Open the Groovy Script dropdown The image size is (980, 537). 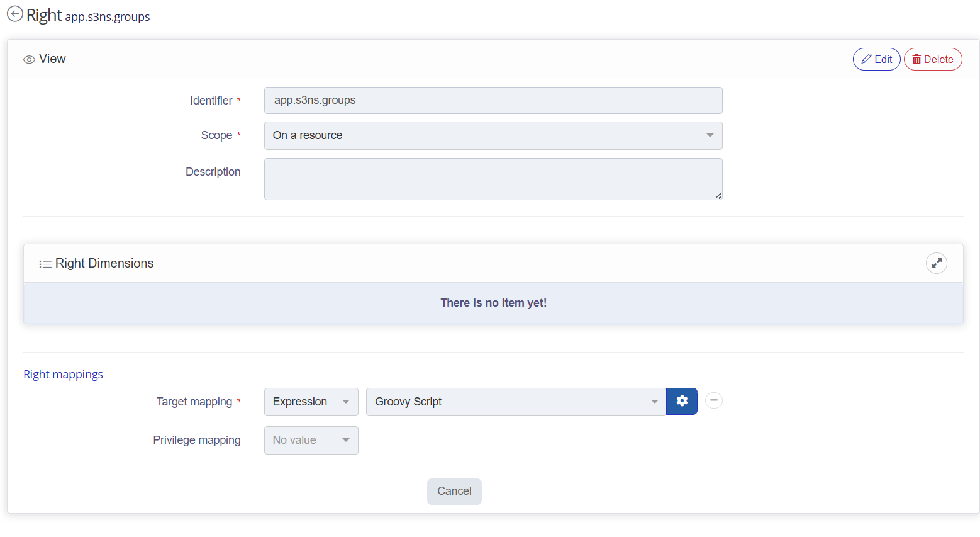(x=516, y=402)
